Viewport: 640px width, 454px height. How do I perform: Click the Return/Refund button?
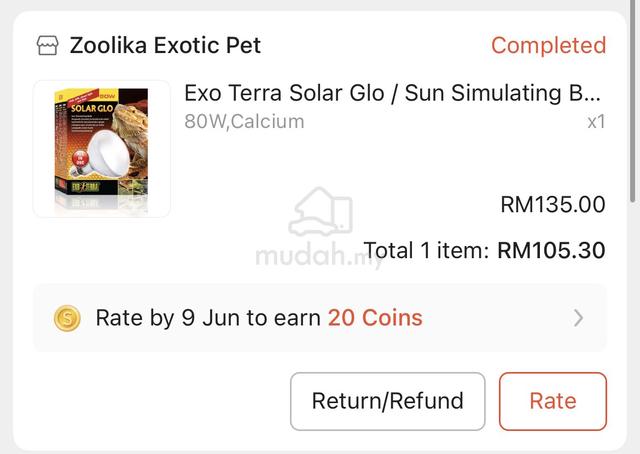pos(388,401)
